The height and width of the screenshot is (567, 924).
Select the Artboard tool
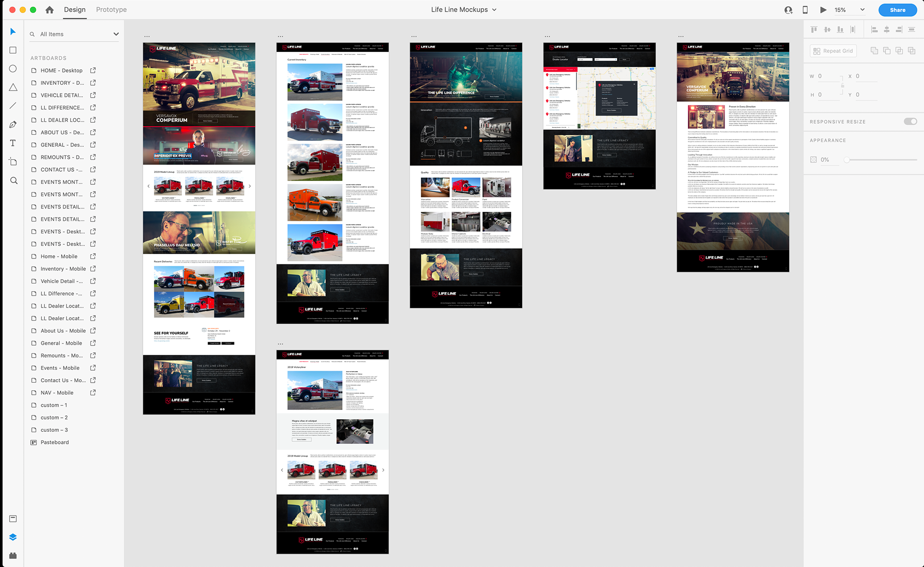tap(13, 162)
